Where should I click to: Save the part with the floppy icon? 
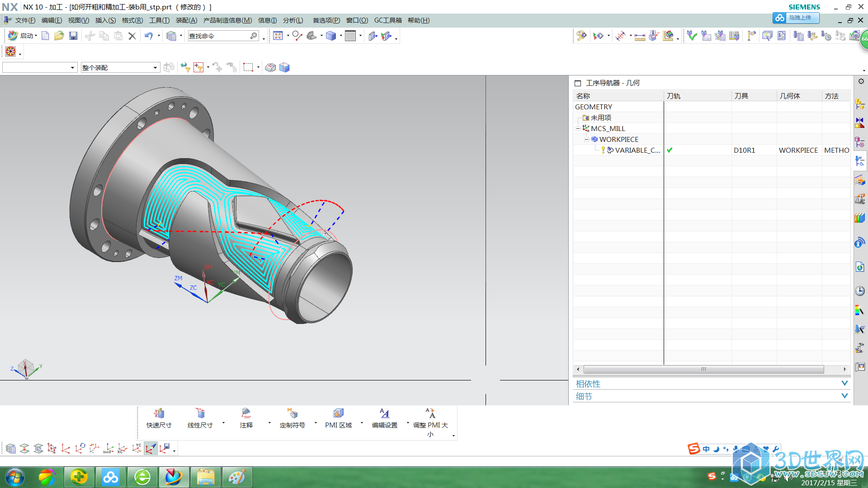73,36
